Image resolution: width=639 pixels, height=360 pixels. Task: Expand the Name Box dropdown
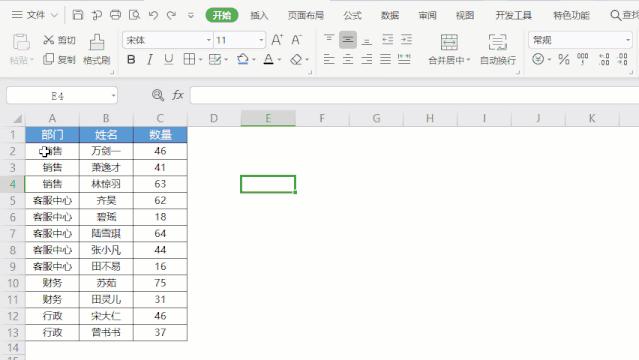[113, 96]
